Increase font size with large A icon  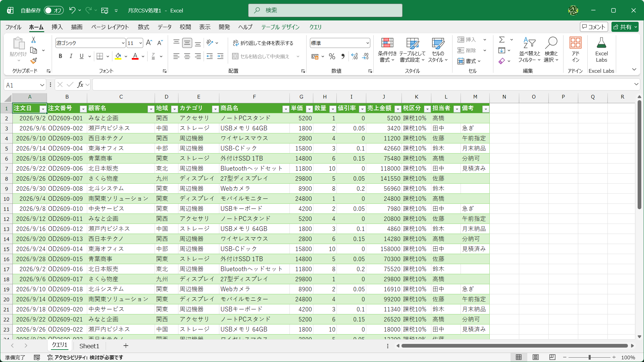click(149, 43)
